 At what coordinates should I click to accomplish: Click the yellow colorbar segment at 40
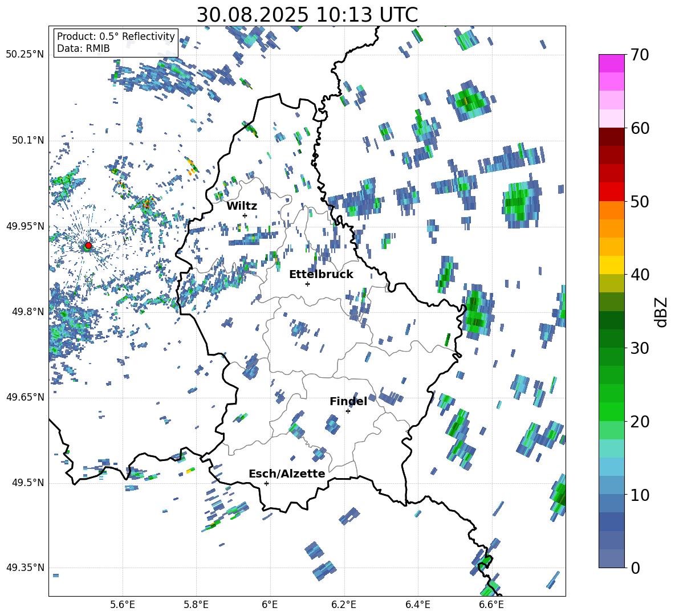point(611,265)
